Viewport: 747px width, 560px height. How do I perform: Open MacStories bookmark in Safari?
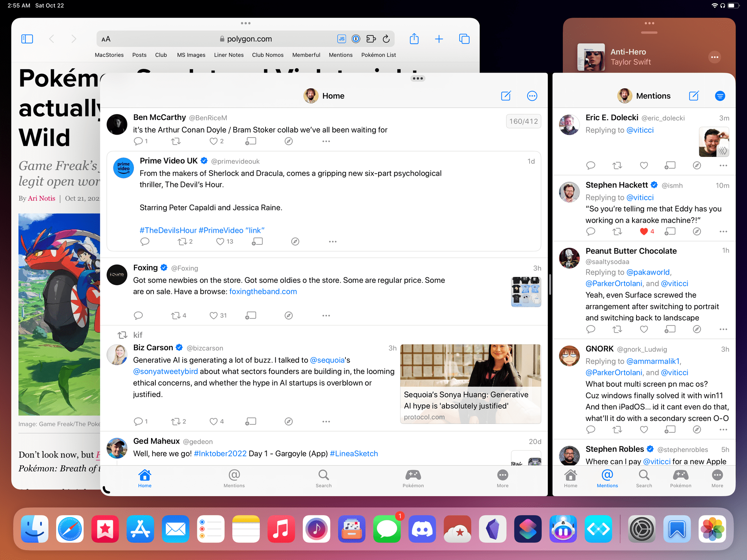(109, 55)
